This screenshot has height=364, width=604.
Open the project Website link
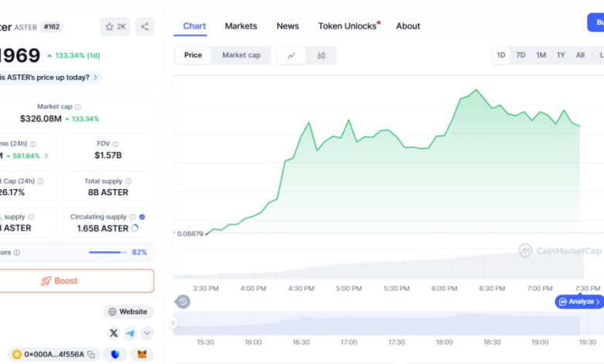coord(128,311)
